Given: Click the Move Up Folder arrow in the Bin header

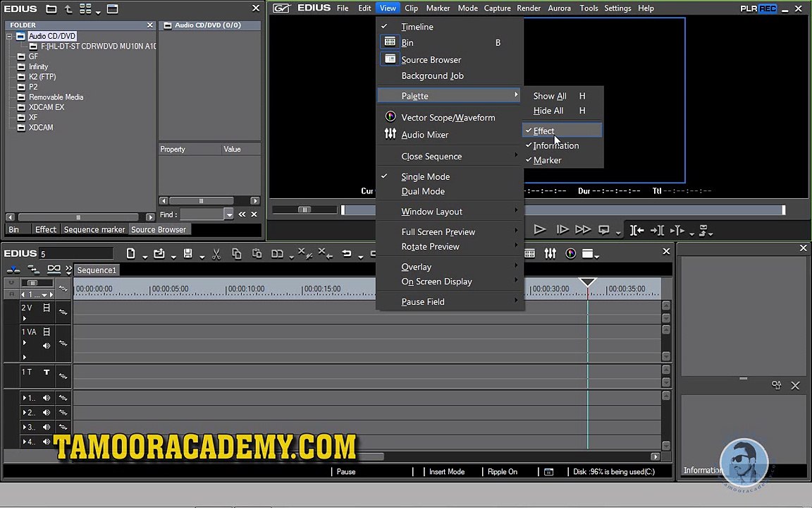Looking at the screenshot, I should (x=68, y=8).
